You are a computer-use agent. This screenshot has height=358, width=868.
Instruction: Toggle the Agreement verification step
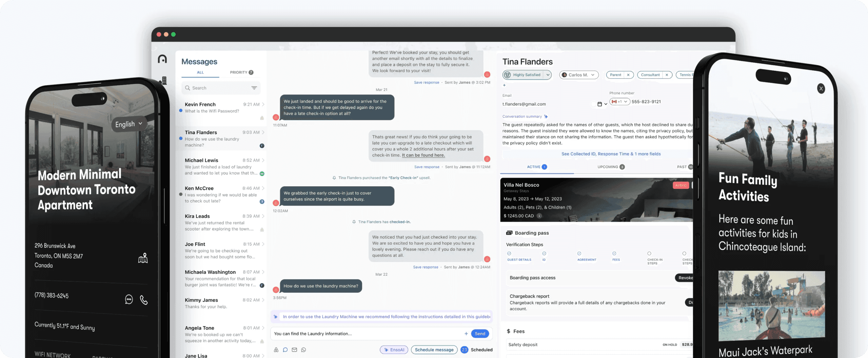click(579, 253)
